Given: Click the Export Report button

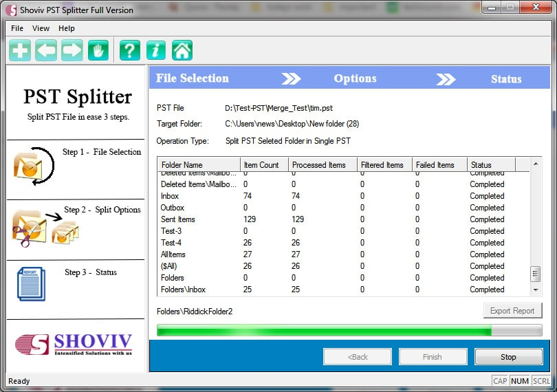Looking at the screenshot, I should pos(512,311).
